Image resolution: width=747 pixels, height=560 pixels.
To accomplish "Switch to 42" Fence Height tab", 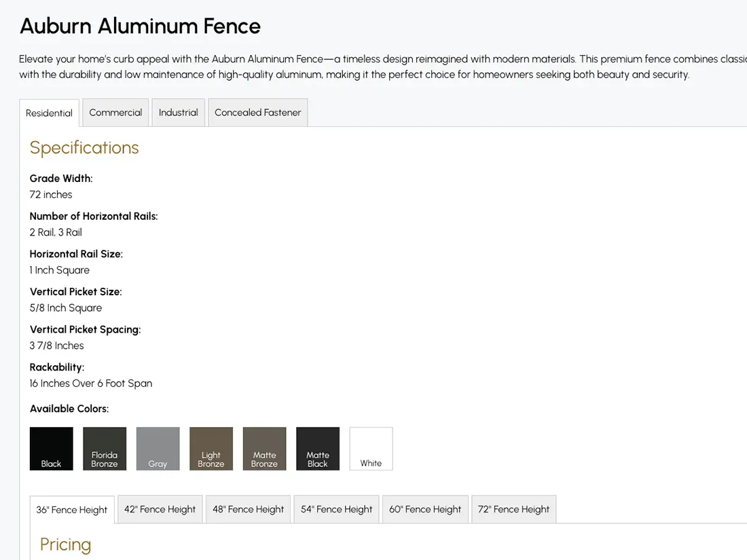I will pos(160,509).
